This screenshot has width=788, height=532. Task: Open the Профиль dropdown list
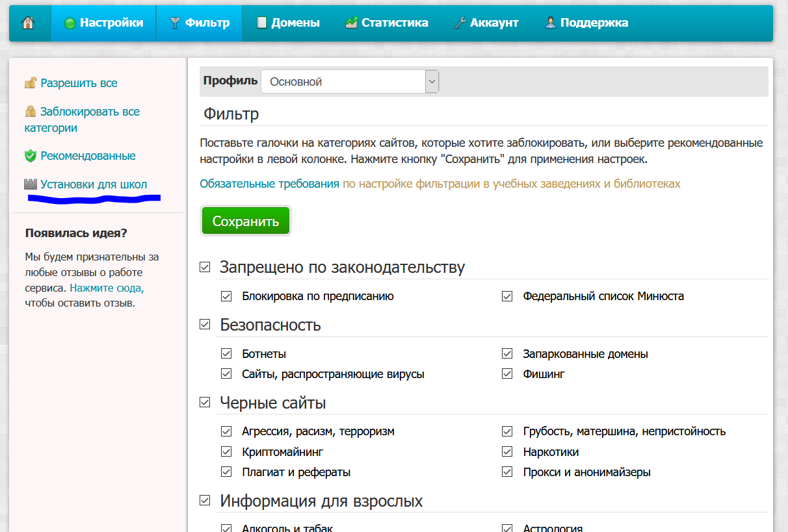350,82
